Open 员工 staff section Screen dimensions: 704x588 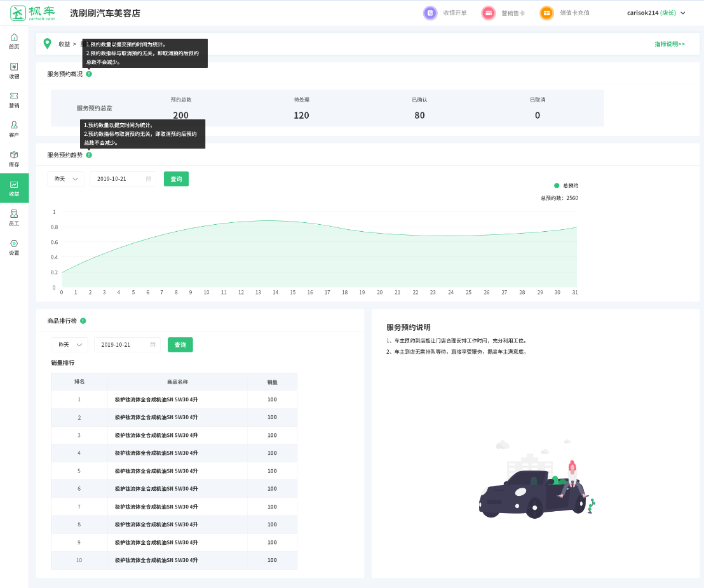coord(14,217)
